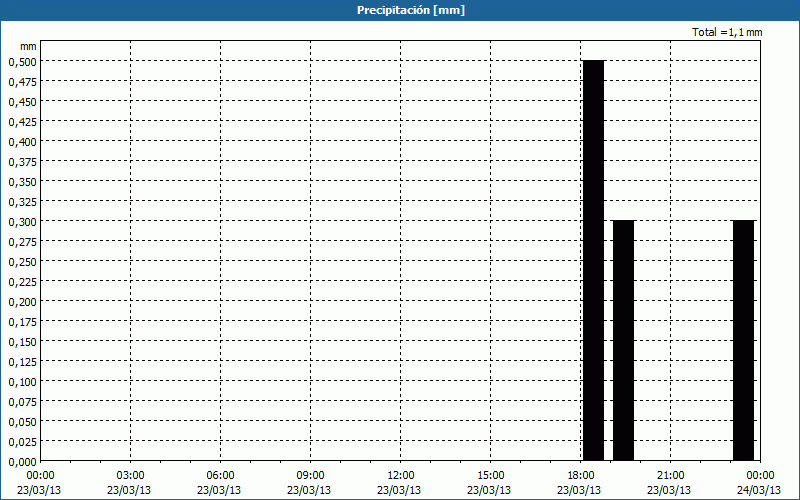Click the 0,000 y-axis label
This screenshot has width=800, height=500.
coord(22,462)
